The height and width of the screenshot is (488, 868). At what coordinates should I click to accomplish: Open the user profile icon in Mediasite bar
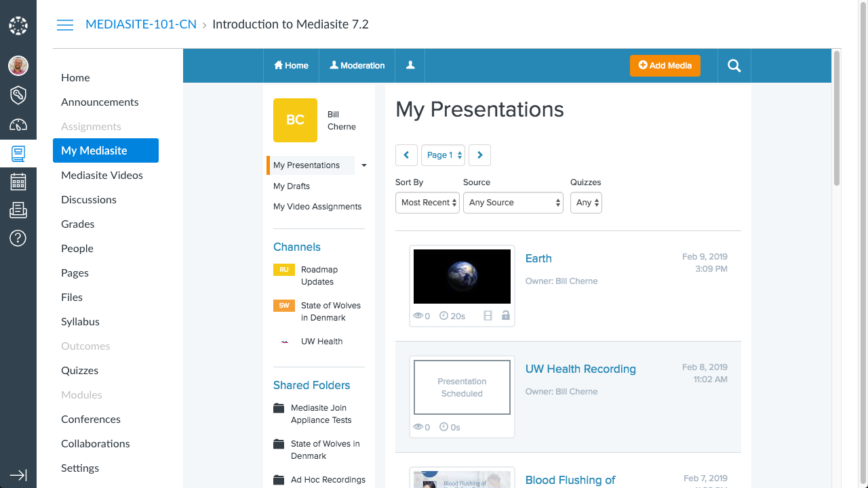click(410, 66)
